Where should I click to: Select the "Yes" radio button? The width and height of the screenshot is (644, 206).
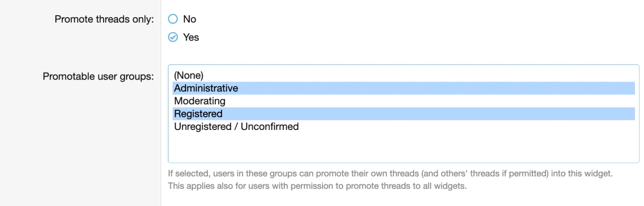[173, 37]
